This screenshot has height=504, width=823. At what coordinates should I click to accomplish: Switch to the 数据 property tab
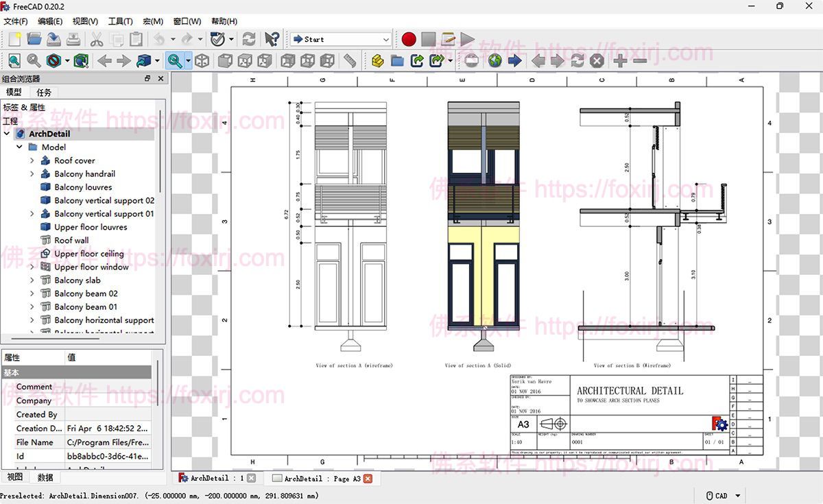45,477
